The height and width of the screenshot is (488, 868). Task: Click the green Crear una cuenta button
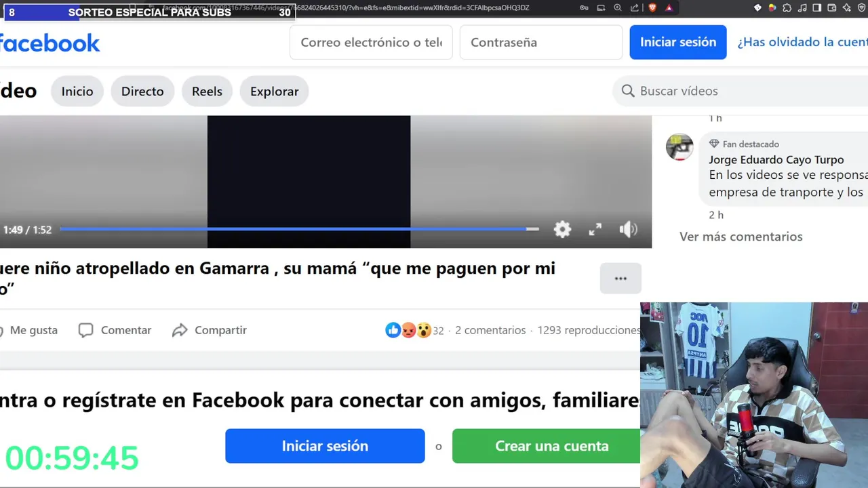[x=547, y=446]
